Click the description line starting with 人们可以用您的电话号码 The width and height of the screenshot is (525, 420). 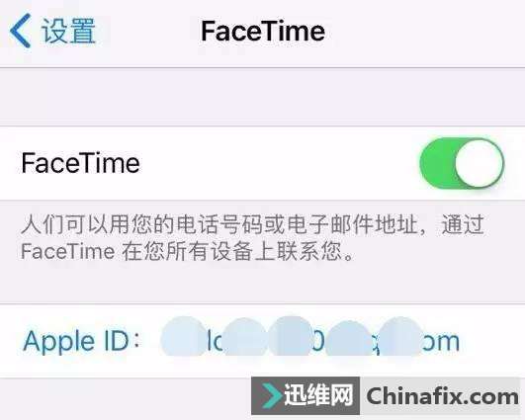pos(252,224)
